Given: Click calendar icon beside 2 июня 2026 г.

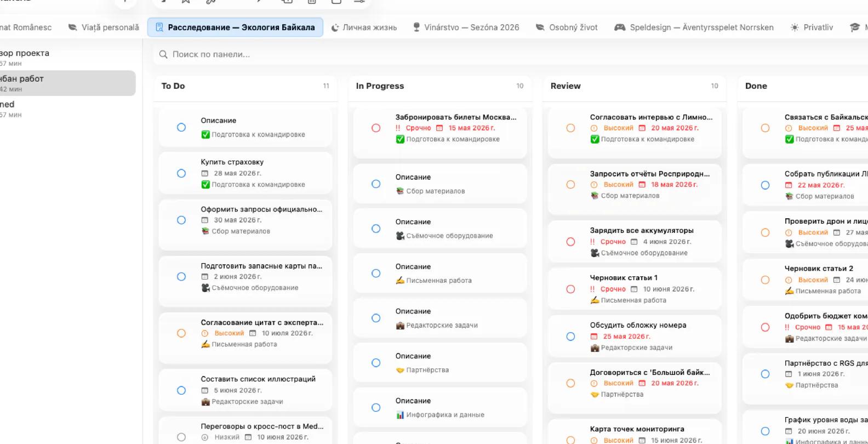Looking at the screenshot, I should coord(205,277).
